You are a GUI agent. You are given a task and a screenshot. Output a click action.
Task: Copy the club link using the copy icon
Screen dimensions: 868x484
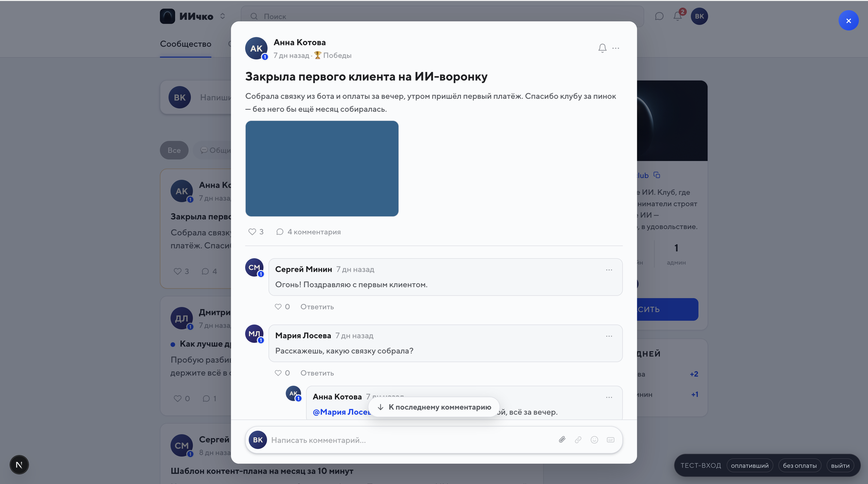657,175
